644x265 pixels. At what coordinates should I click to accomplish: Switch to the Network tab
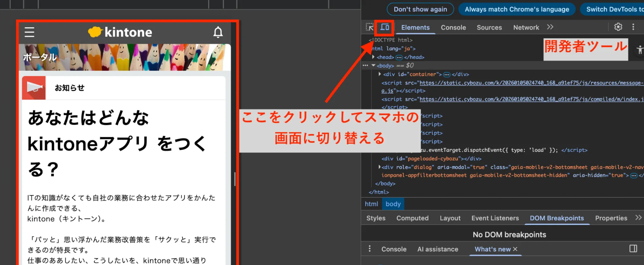pyautogui.click(x=526, y=28)
